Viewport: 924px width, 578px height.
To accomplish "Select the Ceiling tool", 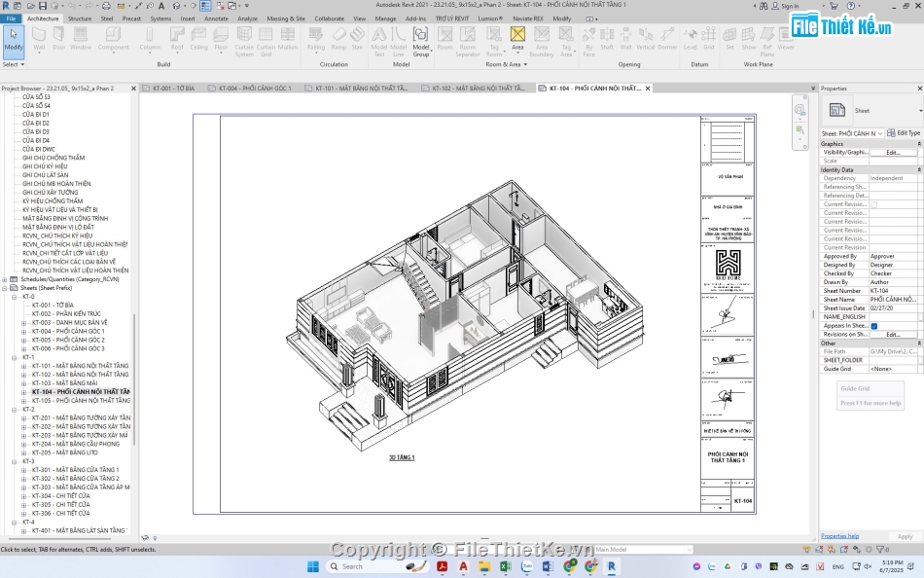I will point(198,40).
